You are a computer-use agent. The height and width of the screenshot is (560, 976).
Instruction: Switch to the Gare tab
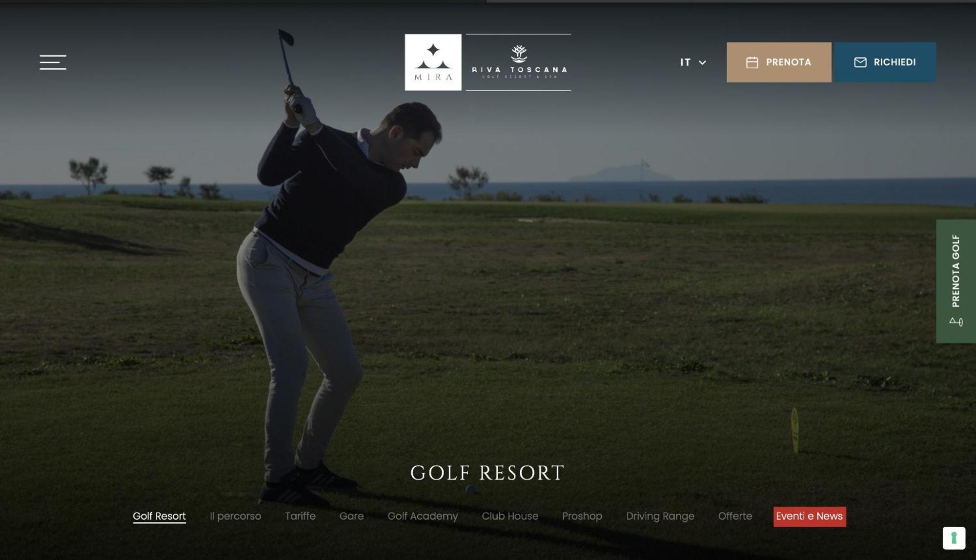coord(351,516)
